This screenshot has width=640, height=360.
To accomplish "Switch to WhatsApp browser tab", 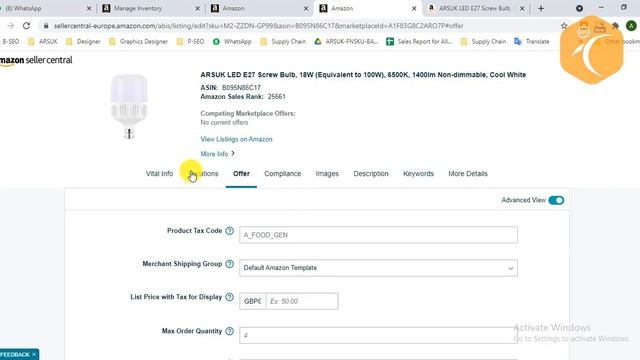I will 45,8.
